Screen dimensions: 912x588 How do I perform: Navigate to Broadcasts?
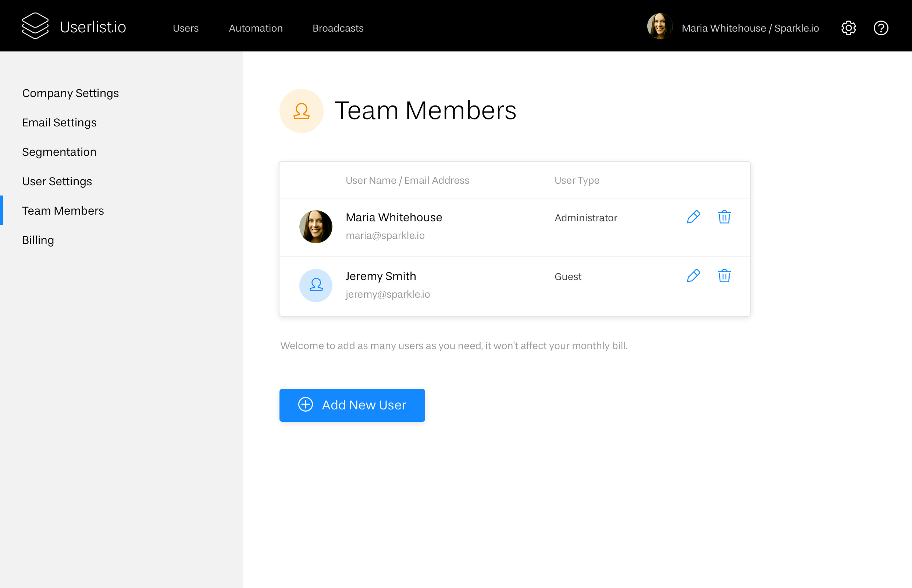point(338,28)
